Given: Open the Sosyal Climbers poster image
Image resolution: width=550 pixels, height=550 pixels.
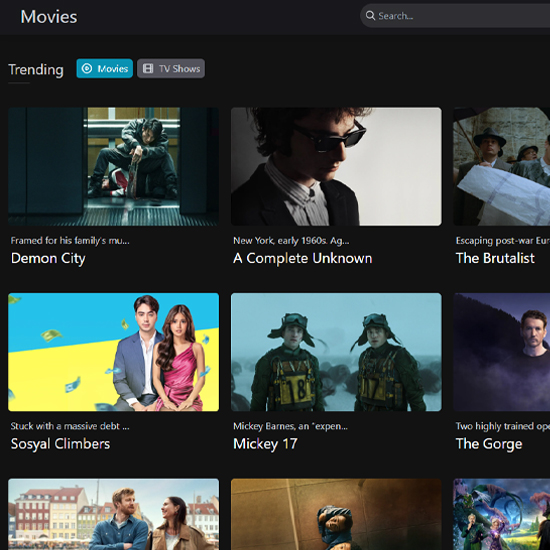Looking at the screenshot, I should [x=113, y=352].
